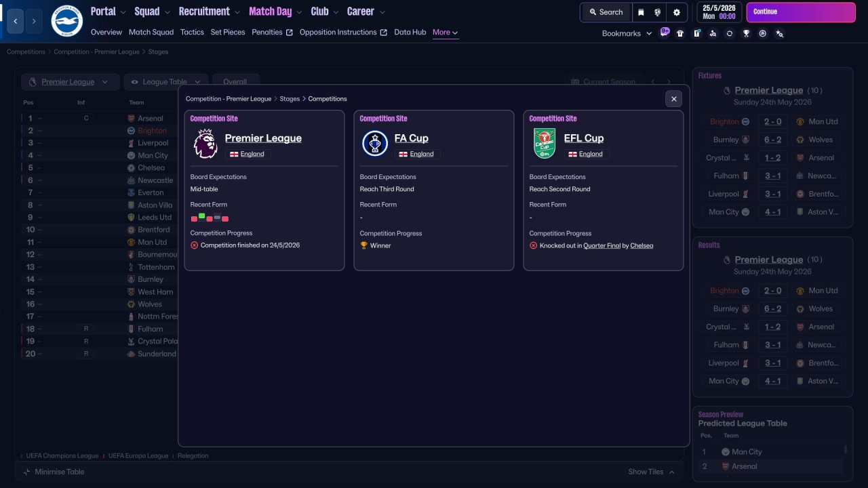Go back with the left arrow button

tap(16, 21)
